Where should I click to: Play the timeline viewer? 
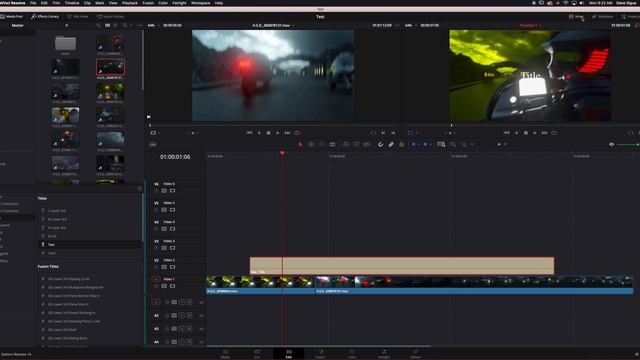535,133
